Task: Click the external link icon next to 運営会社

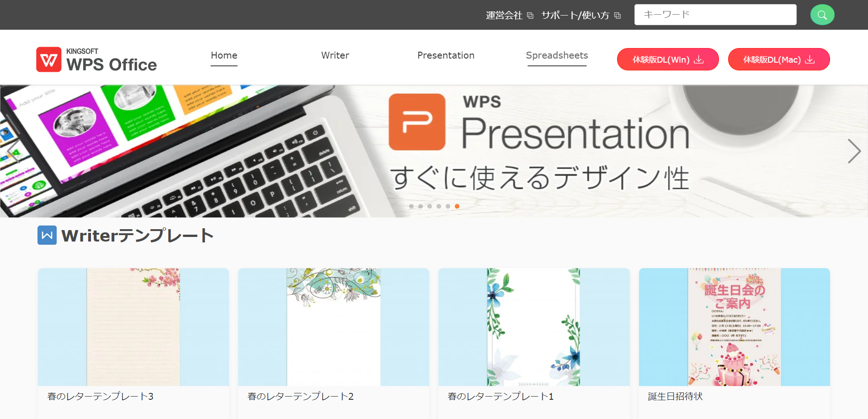Action: tap(530, 16)
